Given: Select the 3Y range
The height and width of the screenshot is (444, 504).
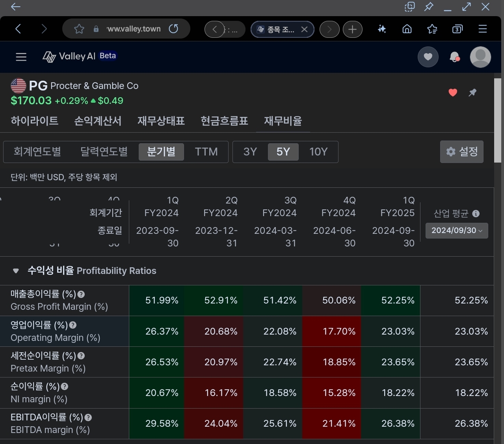Looking at the screenshot, I should click(x=250, y=152).
